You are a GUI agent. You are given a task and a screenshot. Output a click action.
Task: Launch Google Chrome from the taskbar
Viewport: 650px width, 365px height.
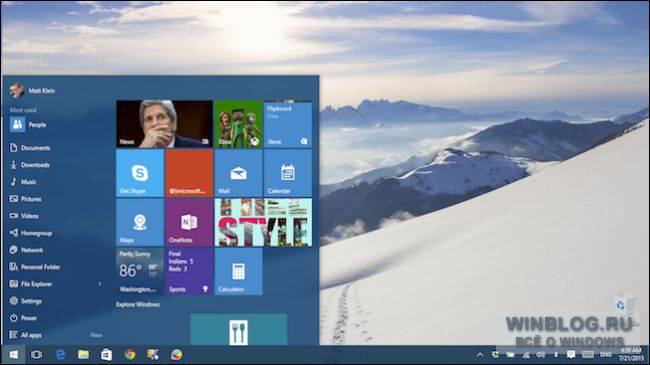coord(130,355)
